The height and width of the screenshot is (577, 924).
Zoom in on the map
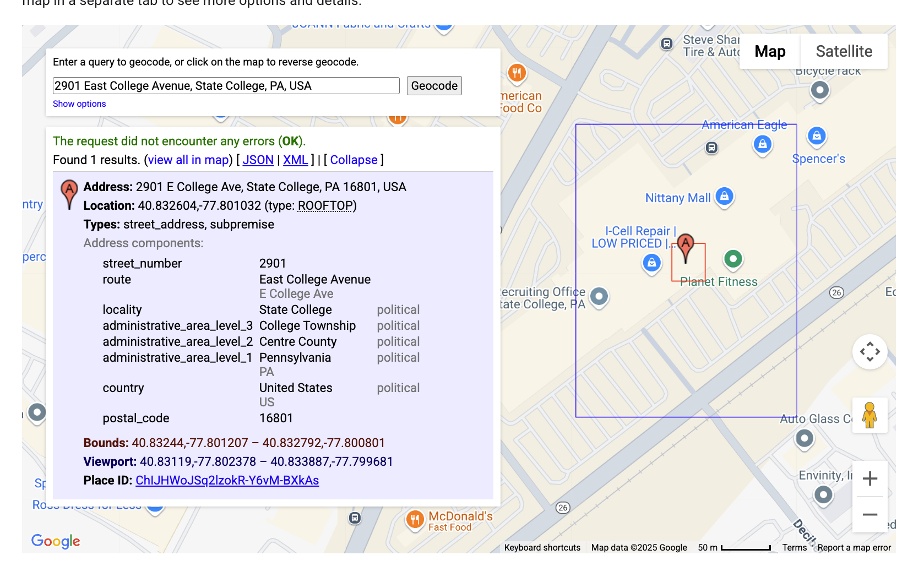(x=869, y=479)
